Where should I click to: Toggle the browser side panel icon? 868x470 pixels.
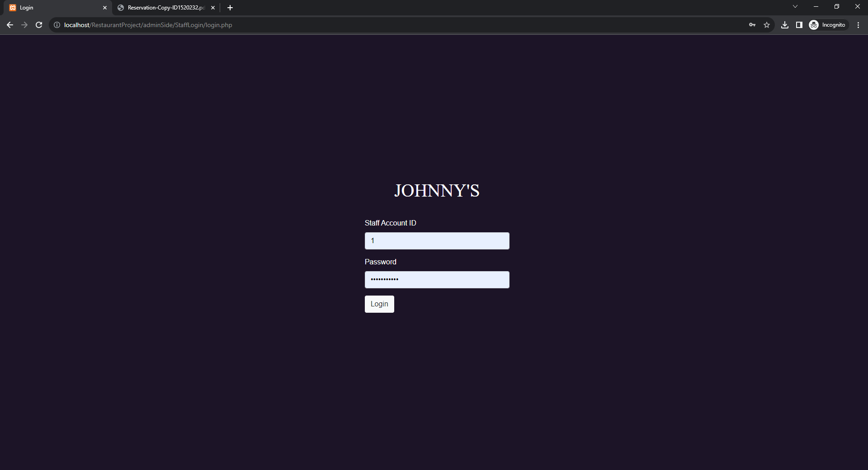coord(799,25)
